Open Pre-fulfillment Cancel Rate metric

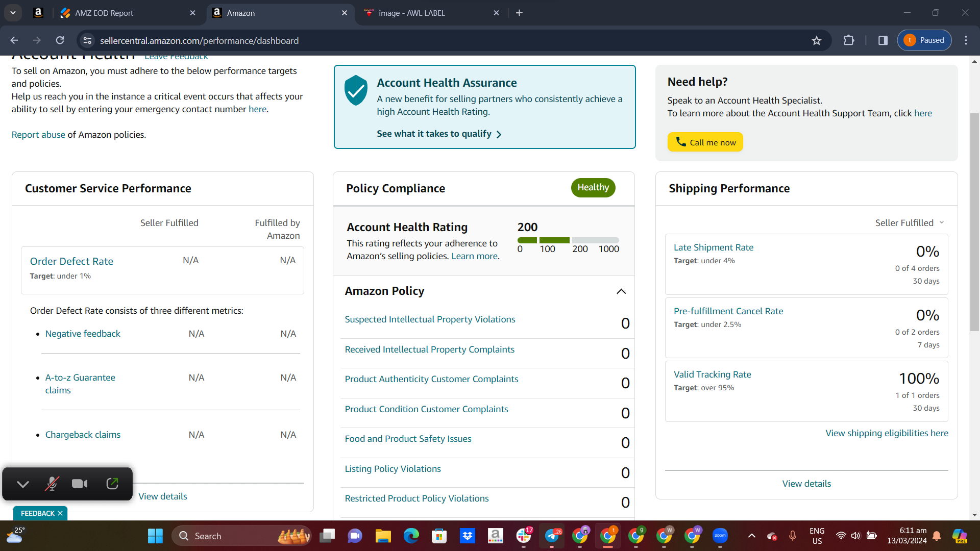click(728, 311)
